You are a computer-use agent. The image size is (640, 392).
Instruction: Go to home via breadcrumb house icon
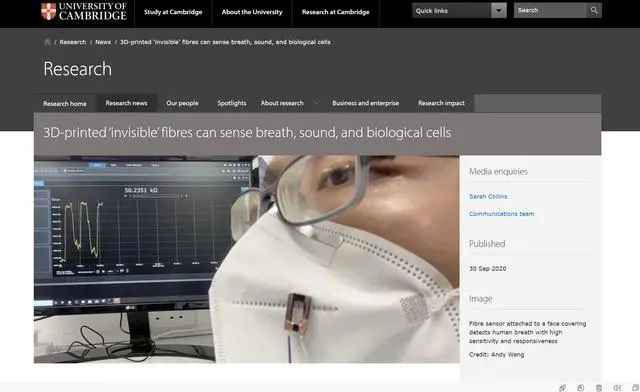click(x=47, y=42)
